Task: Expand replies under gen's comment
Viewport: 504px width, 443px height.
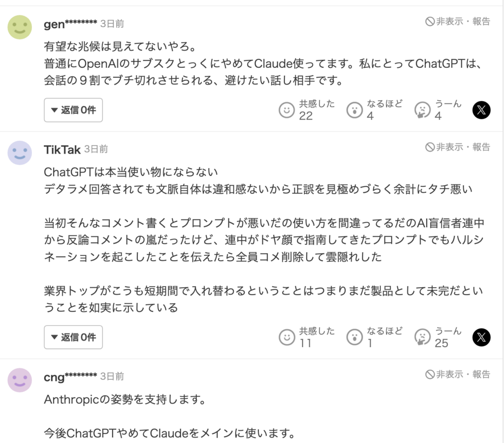Action: point(73,110)
